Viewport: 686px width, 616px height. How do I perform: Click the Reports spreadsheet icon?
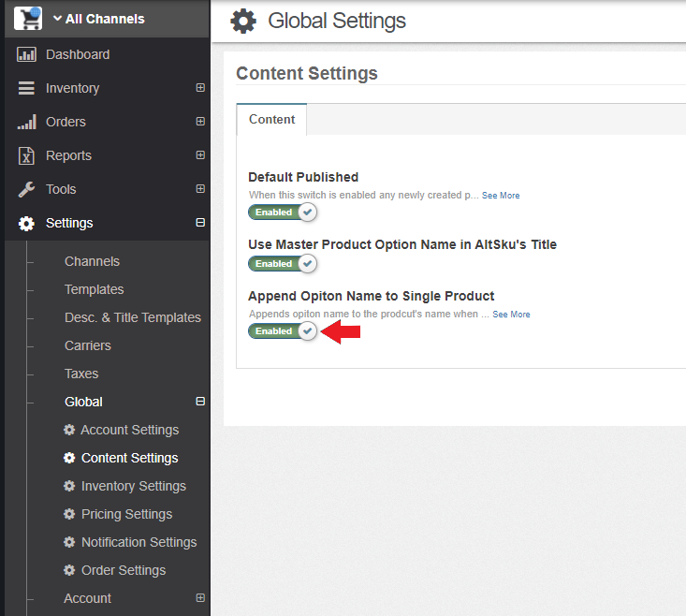26,155
